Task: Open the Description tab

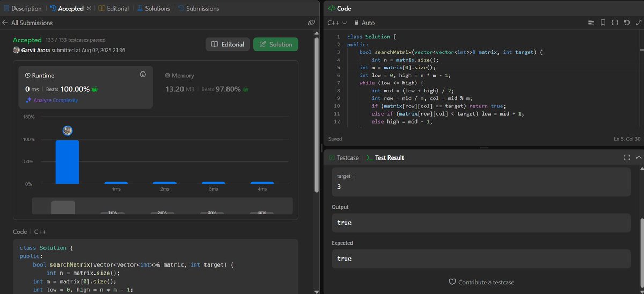Action: (x=23, y=9)
